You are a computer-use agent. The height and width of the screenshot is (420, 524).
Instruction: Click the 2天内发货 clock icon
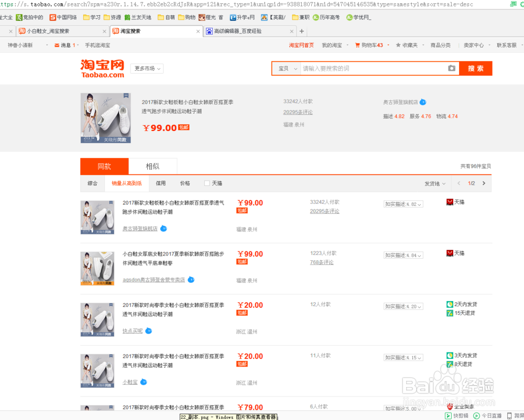(450, 304)
